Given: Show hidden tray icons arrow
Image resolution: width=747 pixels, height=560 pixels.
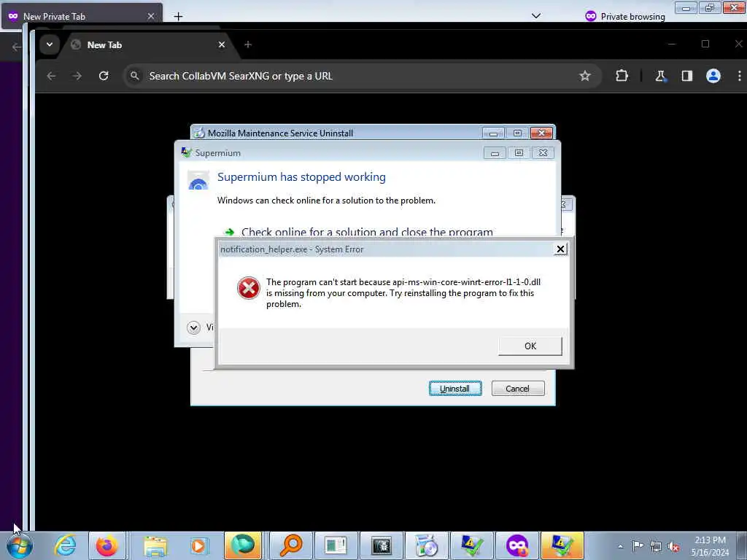Looking at the screenshot, I should point(620,546).
